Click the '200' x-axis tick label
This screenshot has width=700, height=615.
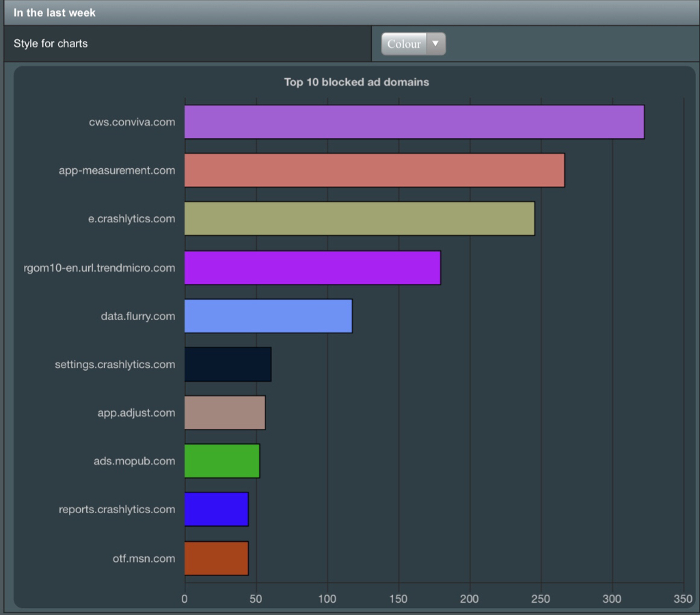coord(469,599)
